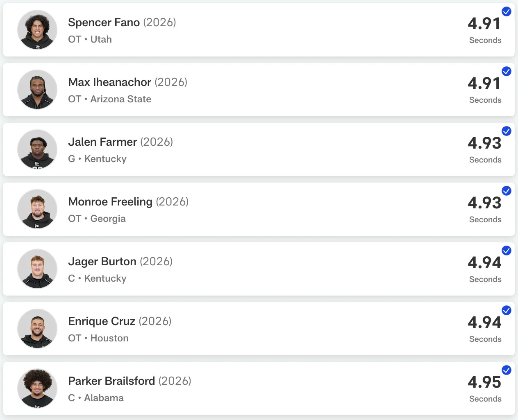Screen dimensions: 518x420
Task: Open Spencer Fano's profile photo
Action: [x=37, y=30]
